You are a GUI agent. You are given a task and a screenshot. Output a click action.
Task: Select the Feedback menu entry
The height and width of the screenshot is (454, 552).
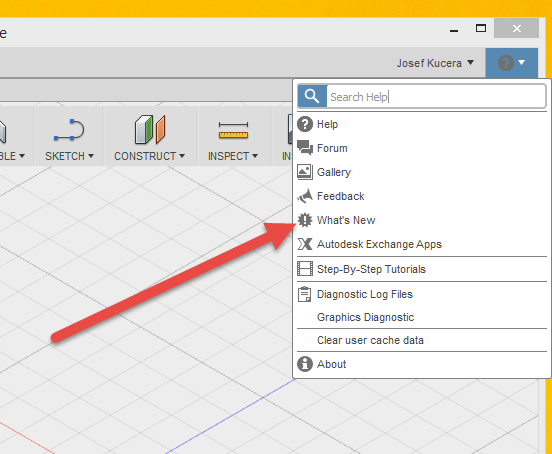tap(422, 196)
